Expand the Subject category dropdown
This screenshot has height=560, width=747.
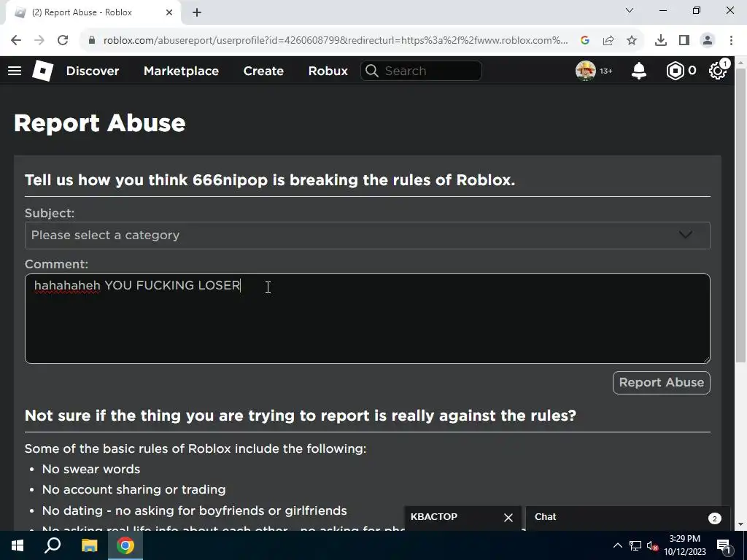tap(368, 236)
